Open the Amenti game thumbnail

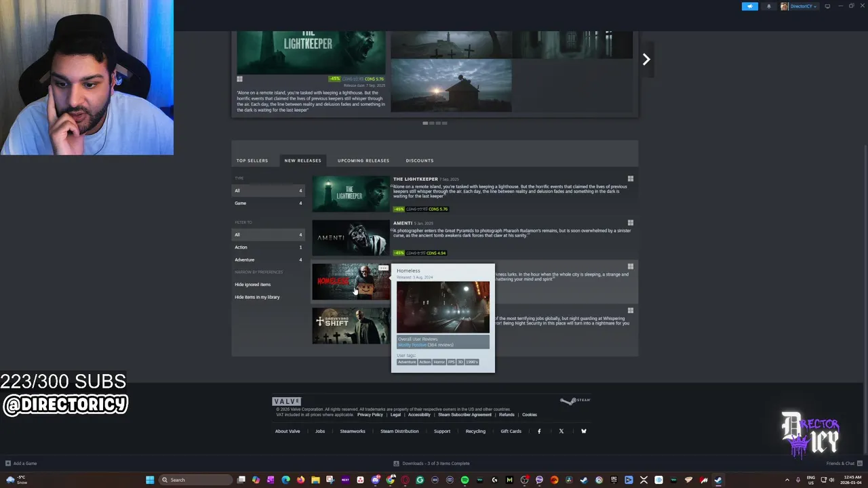pyautogui.click(x=351, y=238)
